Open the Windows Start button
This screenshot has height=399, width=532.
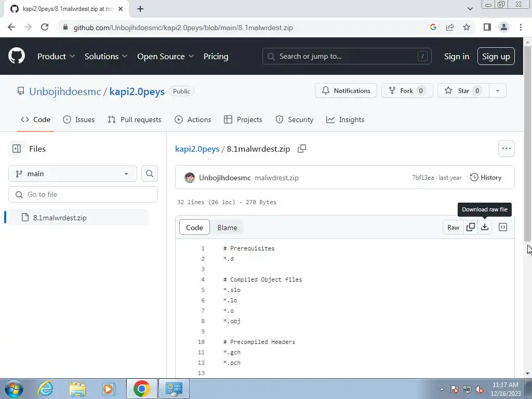tap(14, 389)
